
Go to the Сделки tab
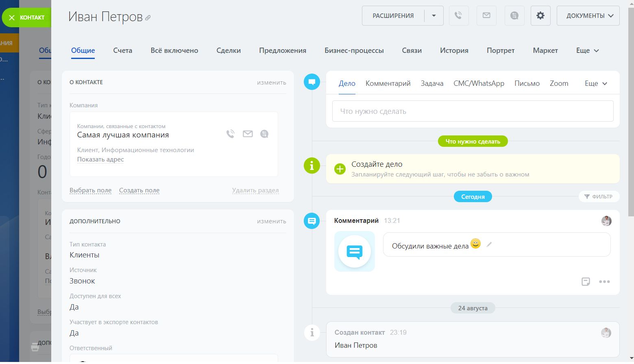[229, 50]
